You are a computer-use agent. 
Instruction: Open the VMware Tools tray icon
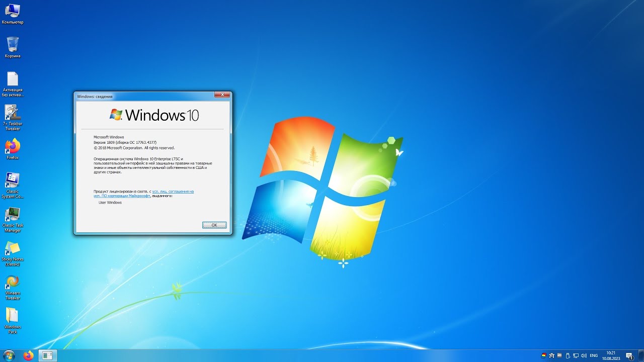pyautogui.click(x=559, y=355)
